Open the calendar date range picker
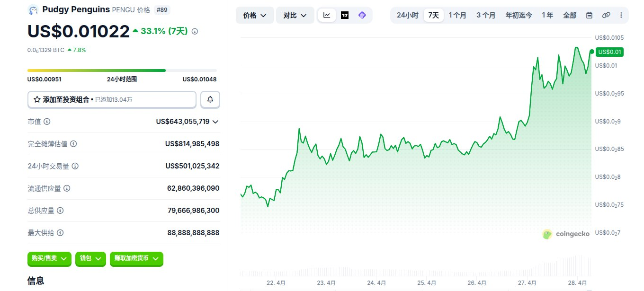The image size is (644, 291). tap(589, 15)
